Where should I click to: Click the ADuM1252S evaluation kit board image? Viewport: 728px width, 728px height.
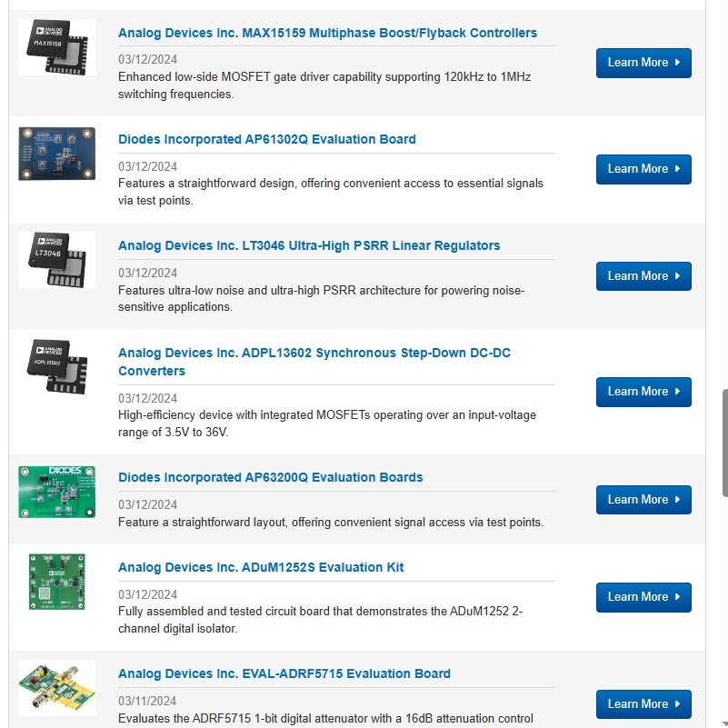coord(56,582)
